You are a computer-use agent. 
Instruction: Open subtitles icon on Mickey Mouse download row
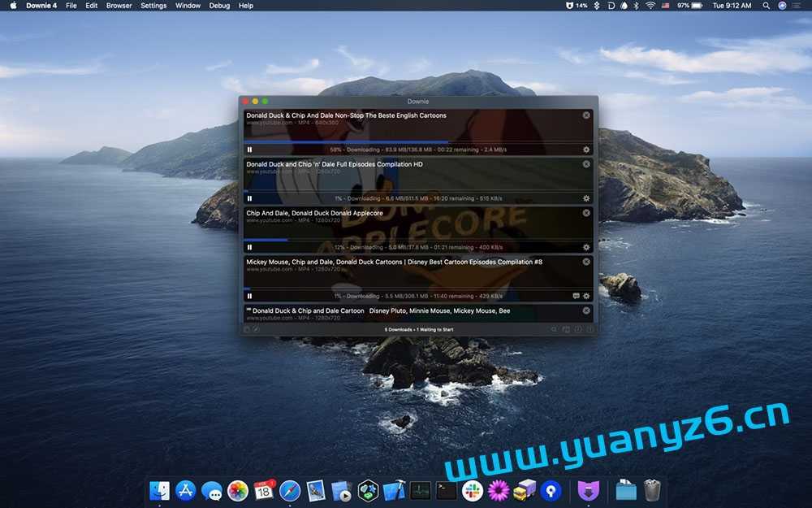point(575,296)
